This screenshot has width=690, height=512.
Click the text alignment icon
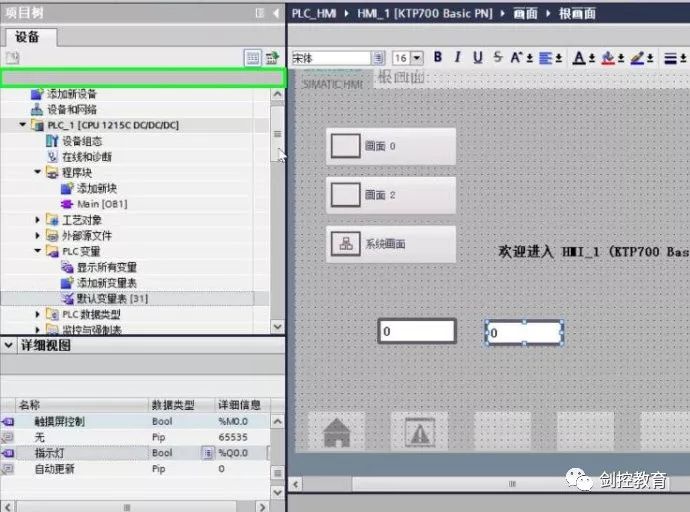click(546, 58)
